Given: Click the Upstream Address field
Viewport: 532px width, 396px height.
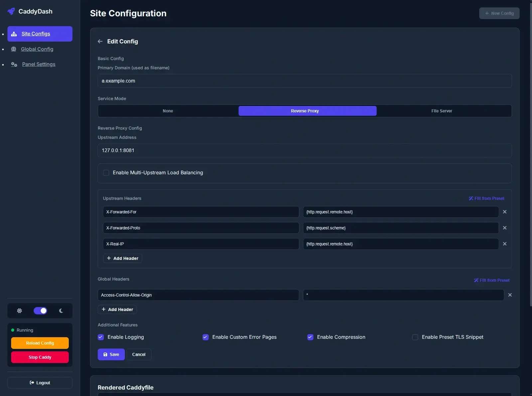Looking at the screenshot, I should click(x=305, y=150).
